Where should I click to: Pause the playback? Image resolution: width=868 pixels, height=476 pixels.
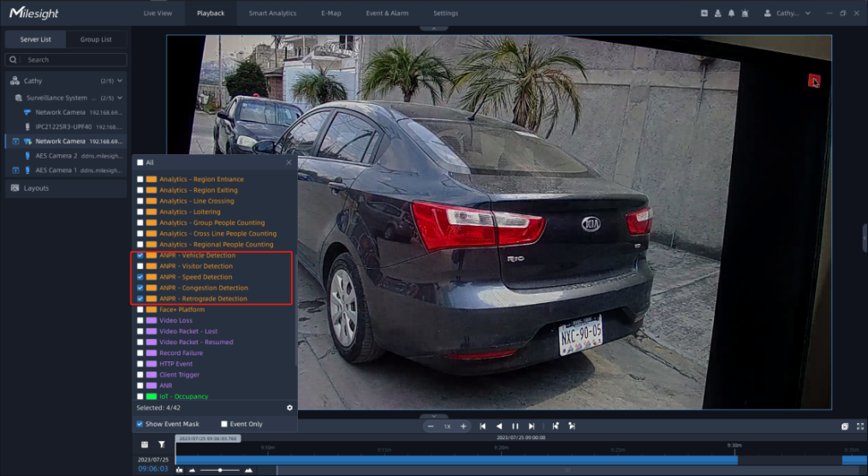(515, 426)
